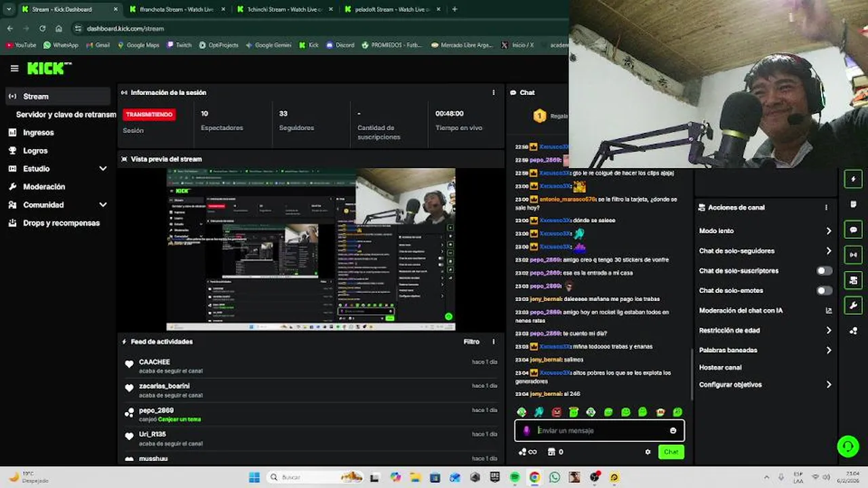
Task: Open chat settings gear icon
Action: 648,452
